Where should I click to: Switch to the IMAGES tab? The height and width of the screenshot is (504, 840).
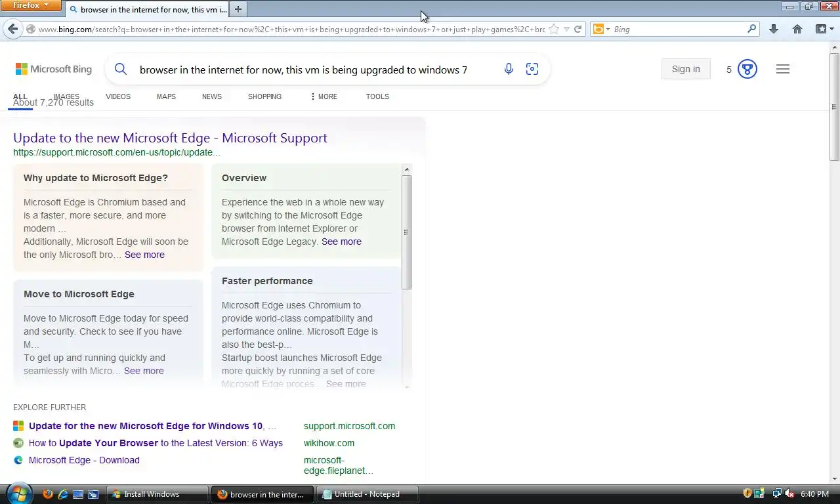point(66,96)
